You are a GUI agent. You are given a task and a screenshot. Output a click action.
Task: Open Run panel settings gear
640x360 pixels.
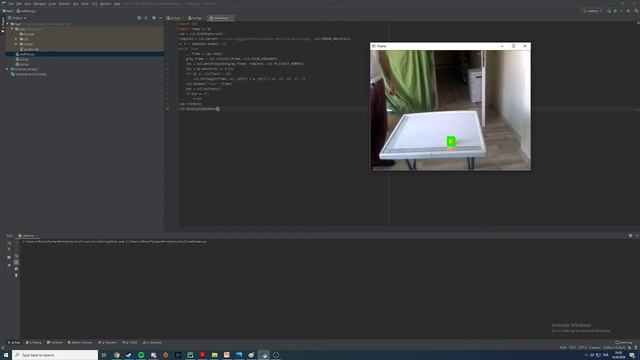click(x=630, y=236)
